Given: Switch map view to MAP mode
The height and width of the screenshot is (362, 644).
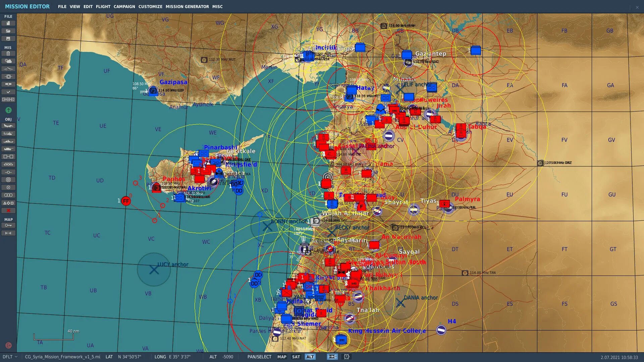Looking at the screenshot, I should [x=282, y=357].
